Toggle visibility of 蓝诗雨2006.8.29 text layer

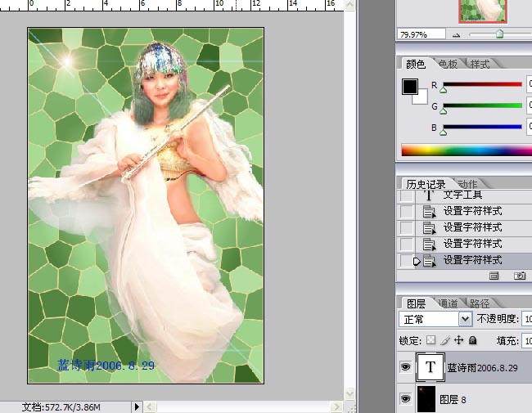pos(405,367)
